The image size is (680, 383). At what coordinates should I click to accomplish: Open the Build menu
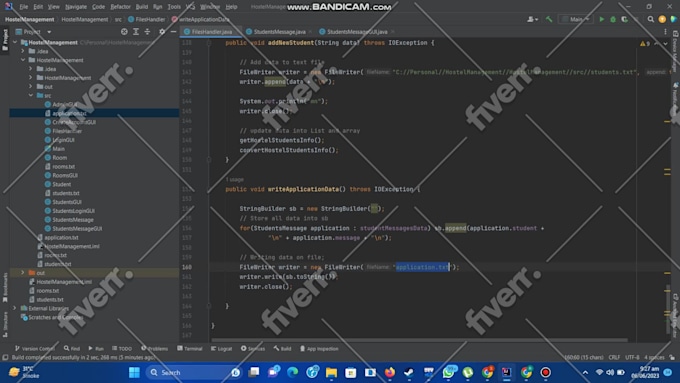click(x=142, y=7)
